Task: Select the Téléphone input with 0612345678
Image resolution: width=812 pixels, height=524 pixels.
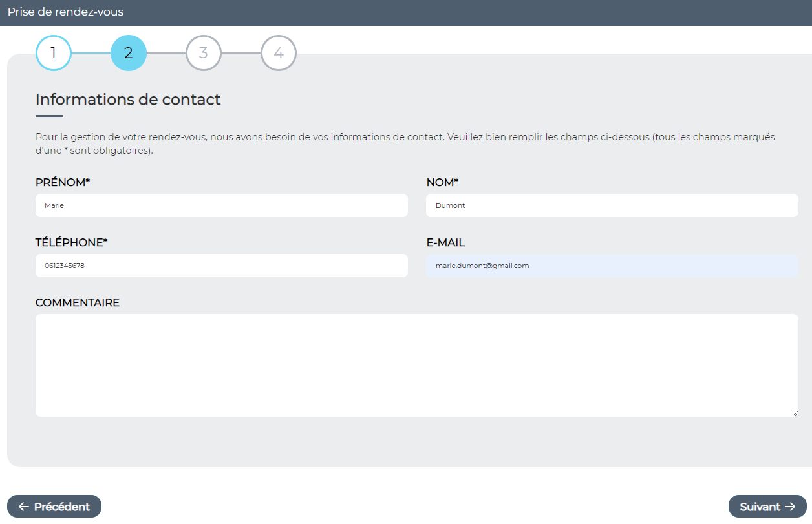Action: pyautogui.click(x=221, y=266)
